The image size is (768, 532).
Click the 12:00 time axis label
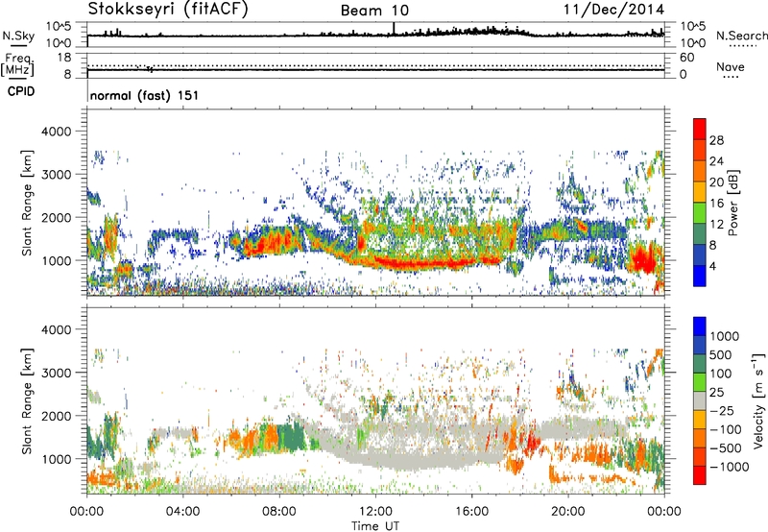point(375,512)
